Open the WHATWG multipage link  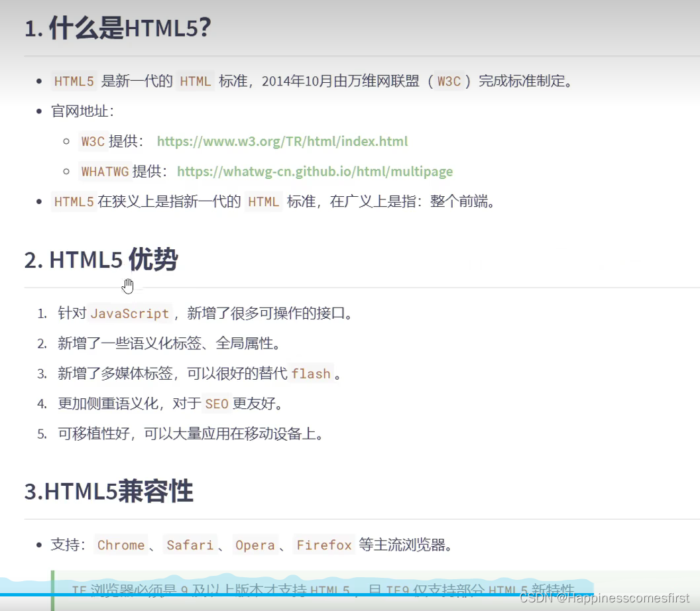coord(315,171)
